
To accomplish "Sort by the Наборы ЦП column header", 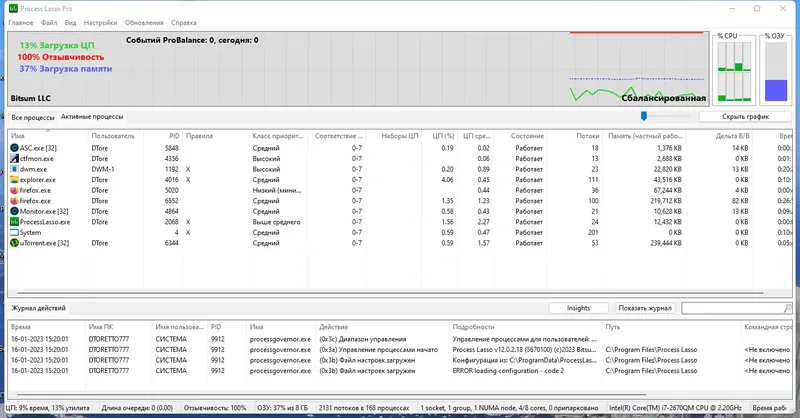I will (394, 136).
